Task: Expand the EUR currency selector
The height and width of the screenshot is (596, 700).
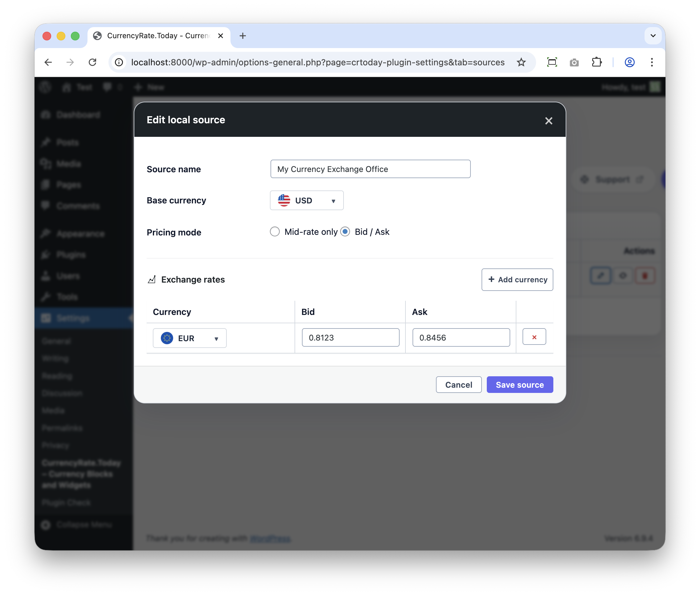Action: 189,338
